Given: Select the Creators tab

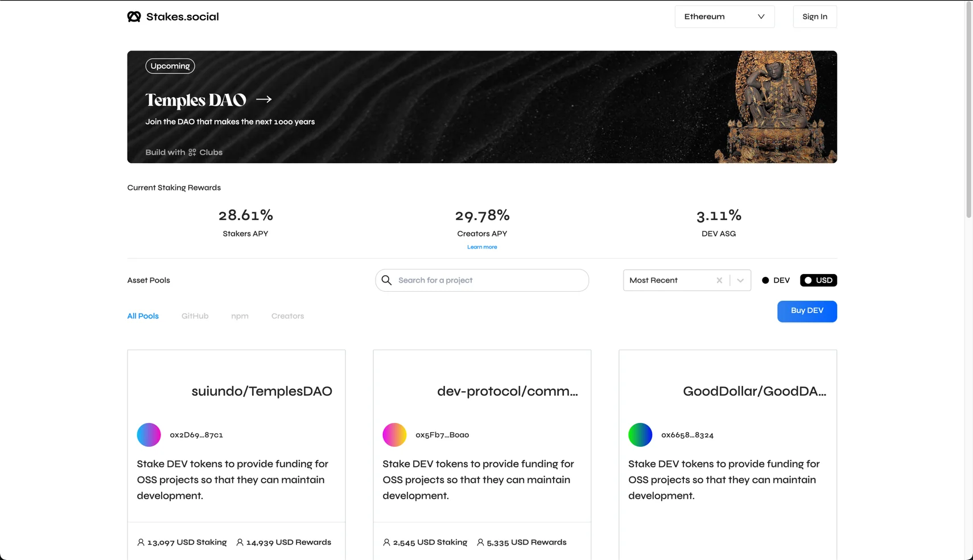Looking at the screenshot, I should pos(287,316).
